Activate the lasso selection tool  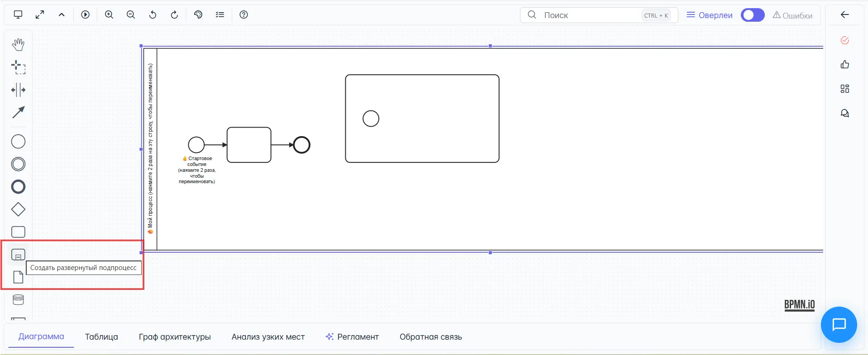pyautogui.click(x=18, y=67)
